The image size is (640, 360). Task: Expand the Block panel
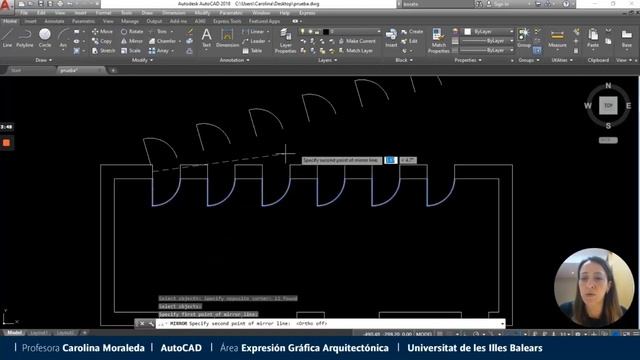point(404,60)
